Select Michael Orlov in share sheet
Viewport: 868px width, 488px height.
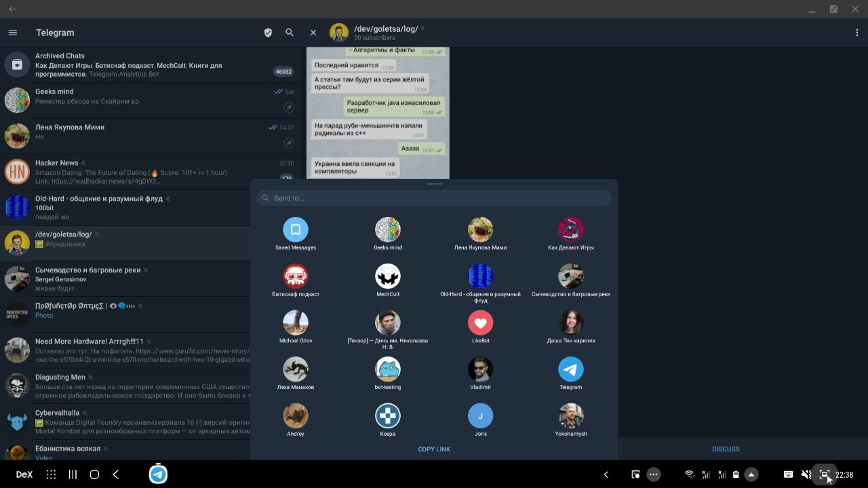pos(296,327)
